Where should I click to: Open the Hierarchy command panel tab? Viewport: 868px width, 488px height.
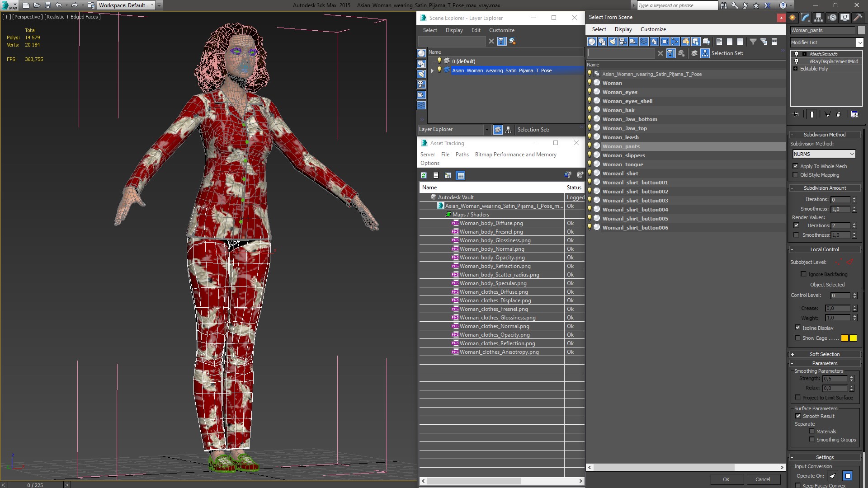tap(819, 18)
